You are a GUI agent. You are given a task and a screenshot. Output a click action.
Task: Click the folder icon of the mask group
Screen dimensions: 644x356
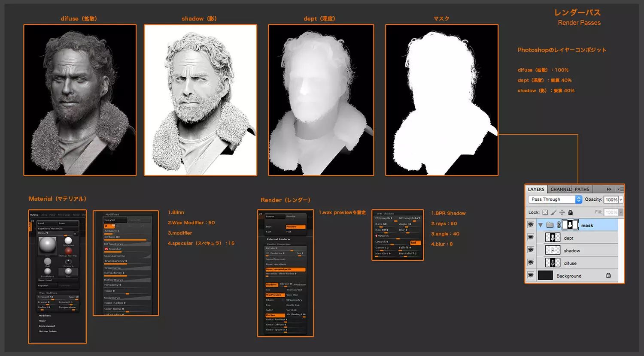pos(550,225)
